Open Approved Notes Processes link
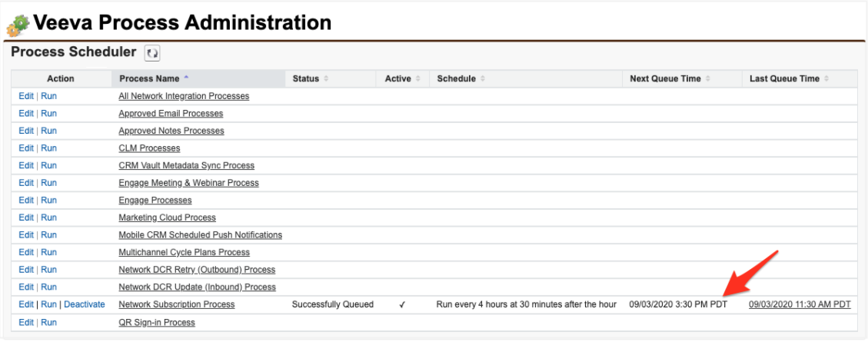868x342 pixels. tap(171, 131)
